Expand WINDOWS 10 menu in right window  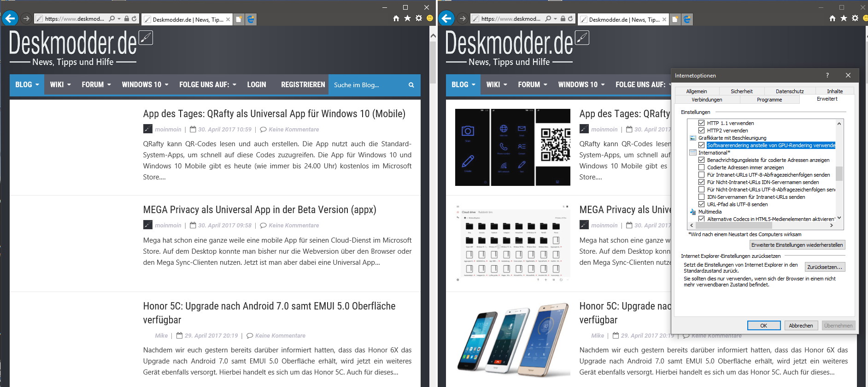[x=581, y=85]
